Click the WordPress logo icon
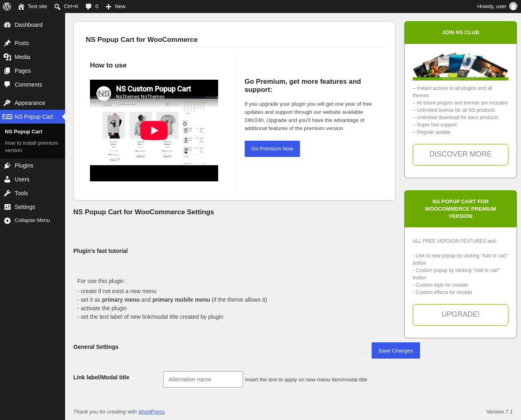The width and height of the screenshot is (521, 420). [x=7, y=7]
